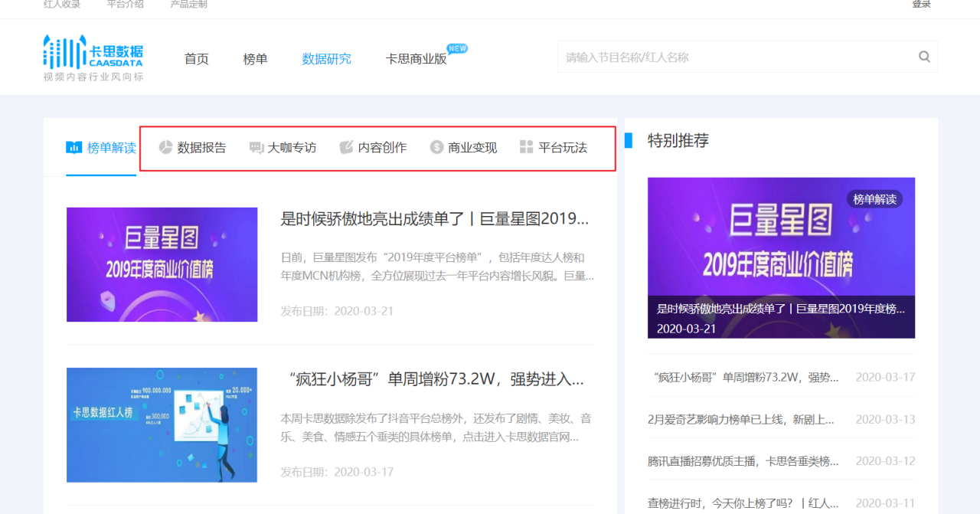
Task: Click the grid squares icon for 平台玩法
Action: pyautogui.click(x=526, y=148)
